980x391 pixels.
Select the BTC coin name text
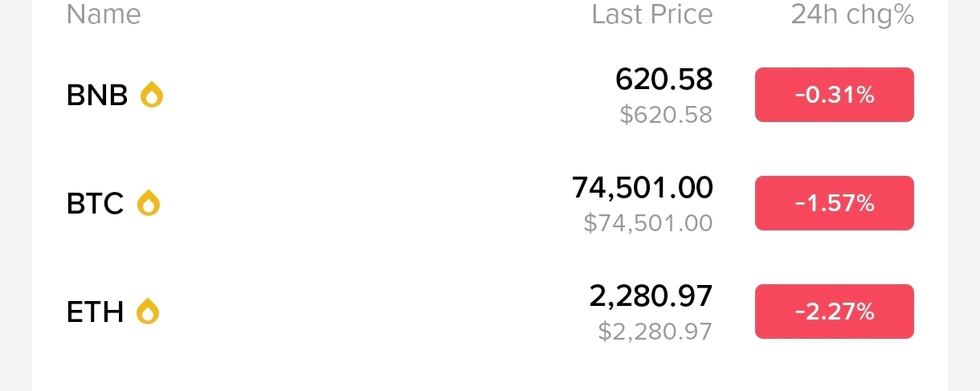point(95,205)
